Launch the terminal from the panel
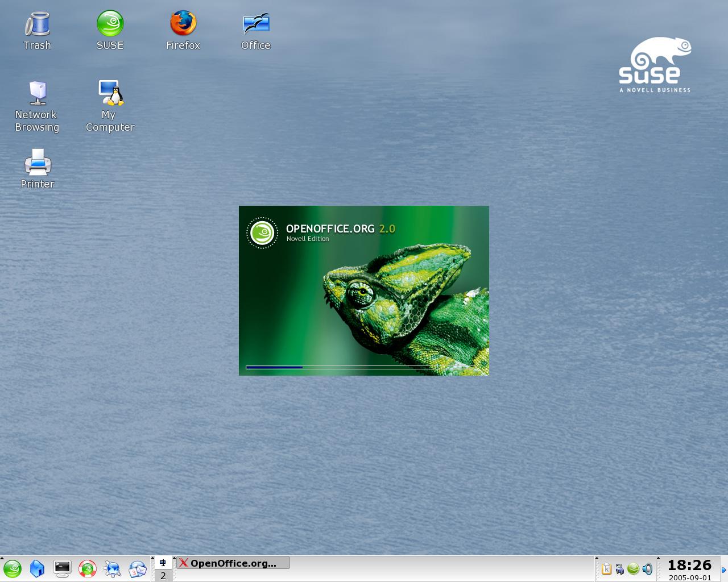728x582 pixels. tap(63, 569)
